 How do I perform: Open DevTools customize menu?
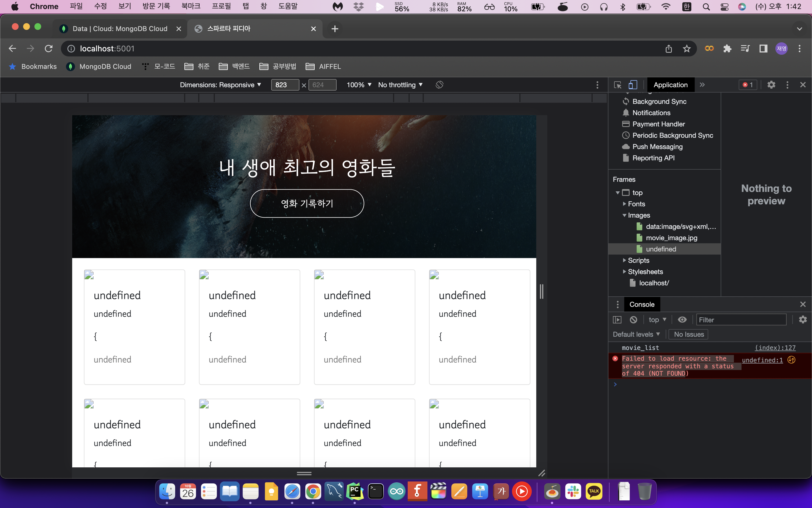point(787,85)
